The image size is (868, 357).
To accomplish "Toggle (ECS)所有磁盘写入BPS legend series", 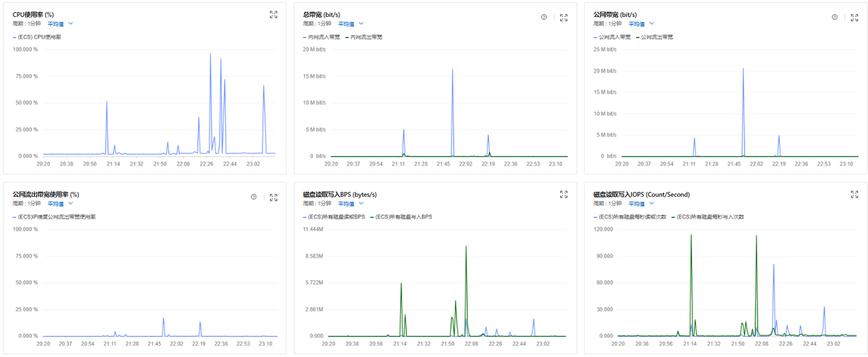I will (400, 217).
